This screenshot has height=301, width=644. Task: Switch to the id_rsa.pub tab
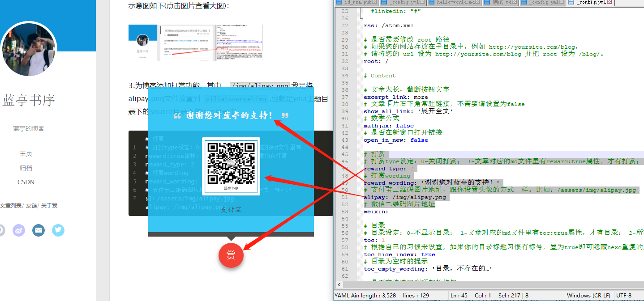[x=357, y=2]
